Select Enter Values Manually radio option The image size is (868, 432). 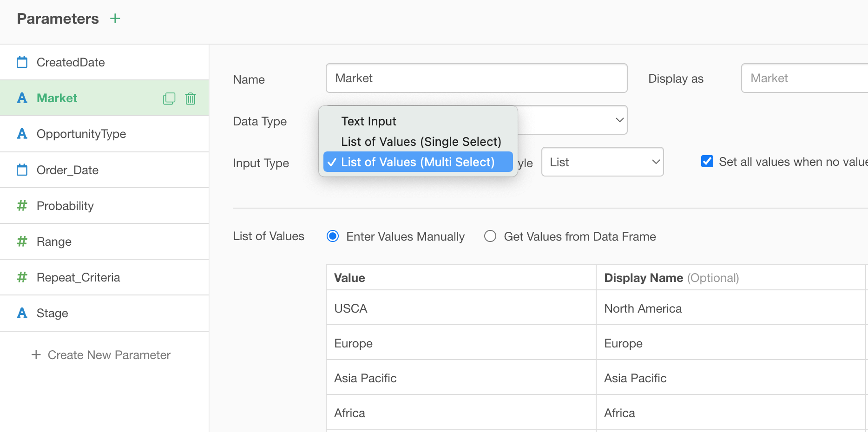click(x=333, y=236)
